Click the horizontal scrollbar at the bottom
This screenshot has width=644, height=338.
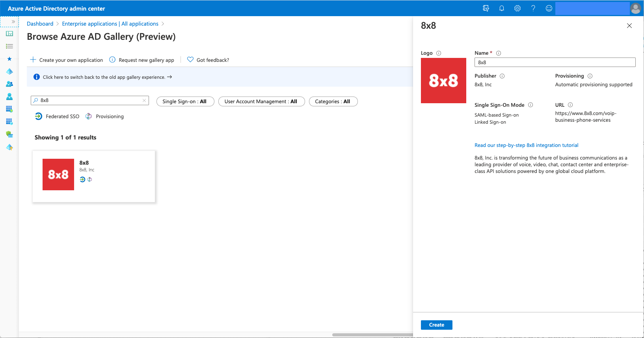[372, 335]
